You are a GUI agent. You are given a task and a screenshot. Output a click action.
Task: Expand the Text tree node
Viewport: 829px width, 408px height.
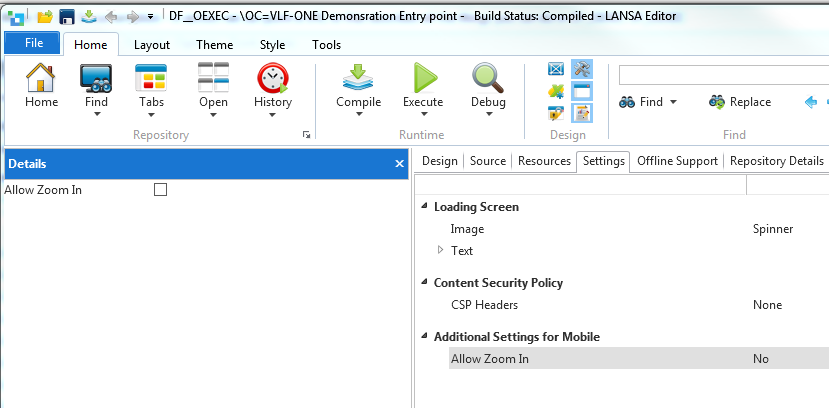coord(440,250)
